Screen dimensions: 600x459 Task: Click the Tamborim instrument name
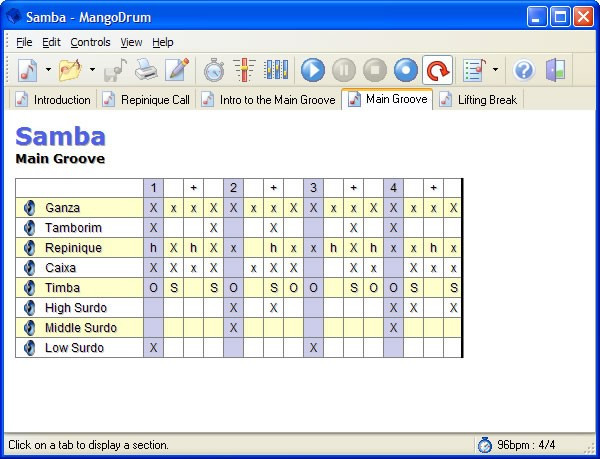(73, 228)
